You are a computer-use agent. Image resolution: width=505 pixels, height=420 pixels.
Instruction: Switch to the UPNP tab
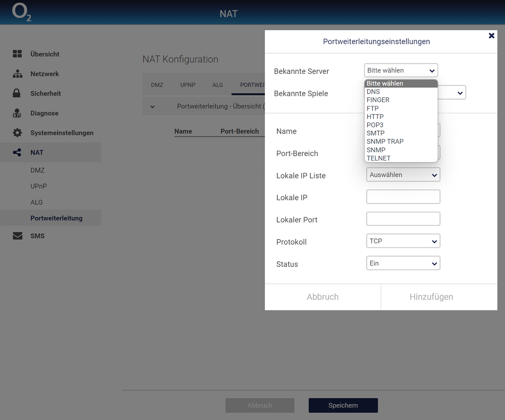[188, 85]
